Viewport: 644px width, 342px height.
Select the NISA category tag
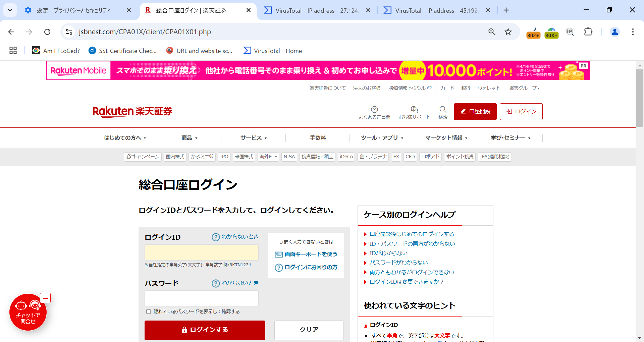pyautogui.click(x=289, y=157)
